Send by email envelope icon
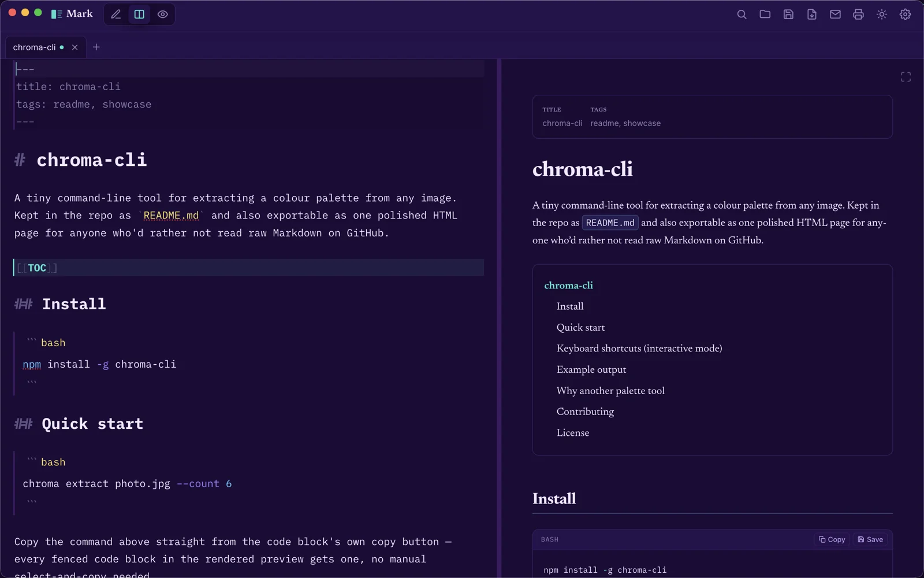924x578 pixels. point(835,14)
